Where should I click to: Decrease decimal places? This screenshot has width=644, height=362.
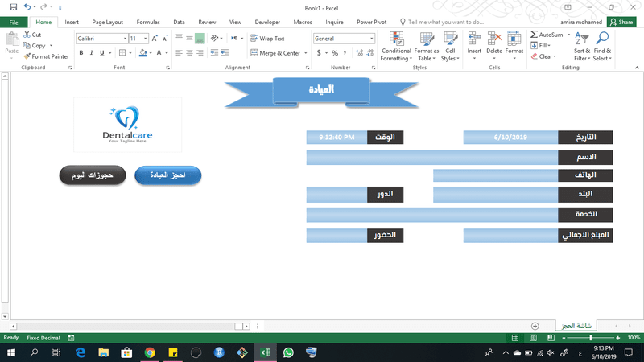370,53
